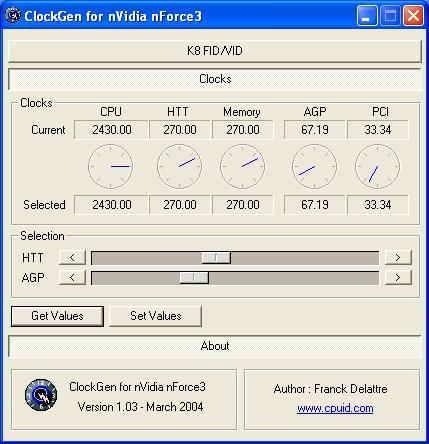Screen dimensions: 429x444
Task: Click the ClockGen title bar app icon
Action: (13, 15)
